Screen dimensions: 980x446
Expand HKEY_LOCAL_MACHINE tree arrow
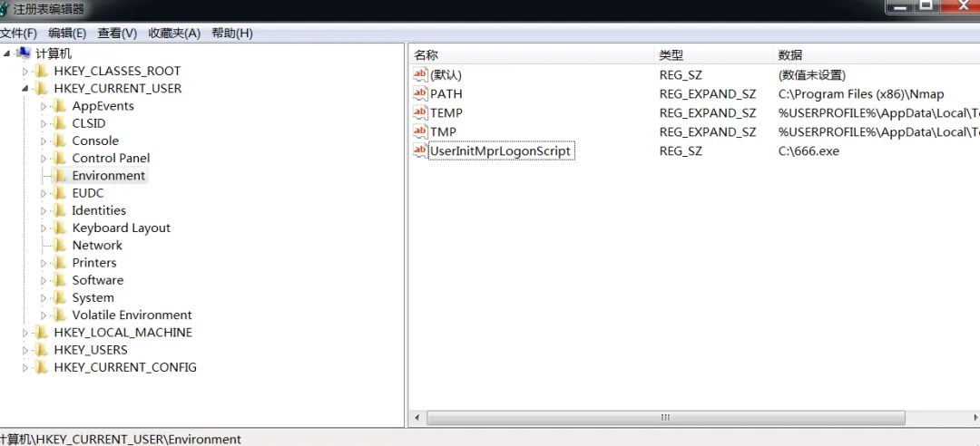coord(25,333)
